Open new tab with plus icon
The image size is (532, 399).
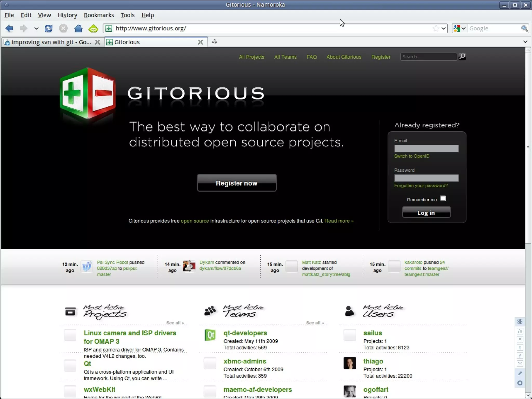point(214,42)
